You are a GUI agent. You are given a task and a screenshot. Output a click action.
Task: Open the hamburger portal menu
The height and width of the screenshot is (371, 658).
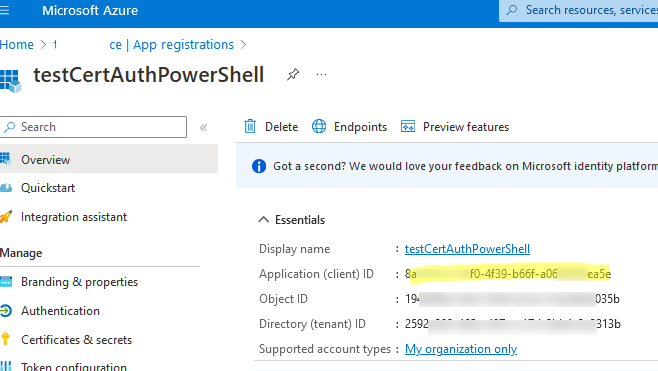point(4,10)
